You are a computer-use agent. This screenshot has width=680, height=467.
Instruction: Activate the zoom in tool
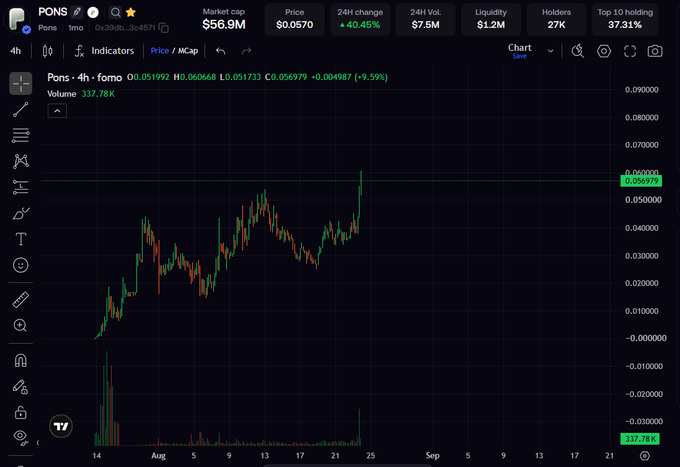click(x=20, y=325)
